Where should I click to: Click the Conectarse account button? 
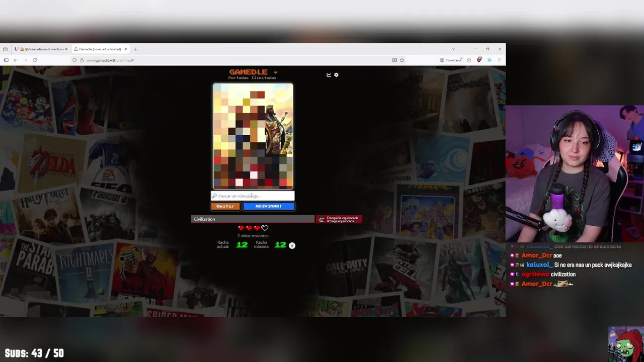[451, 60]
